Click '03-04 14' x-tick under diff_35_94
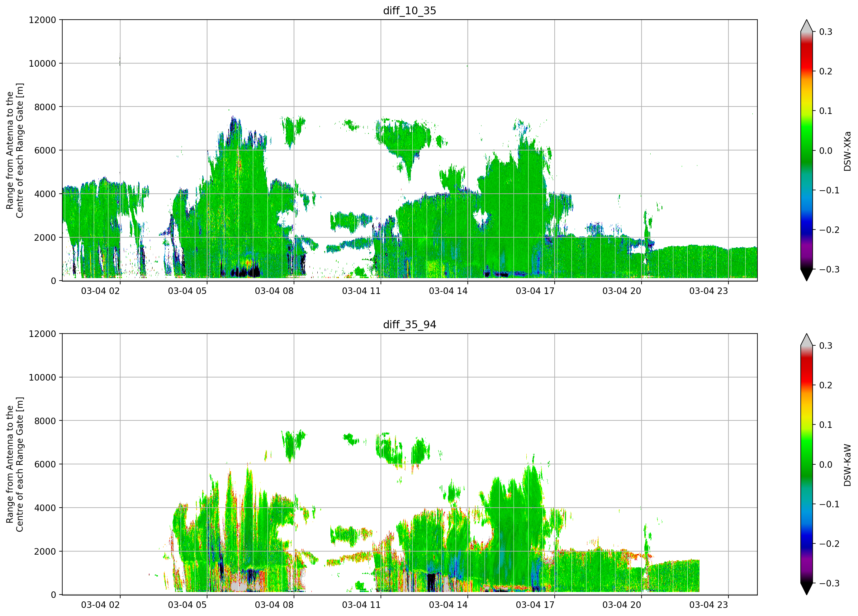858x616 pixels. (x=448, y=605)
